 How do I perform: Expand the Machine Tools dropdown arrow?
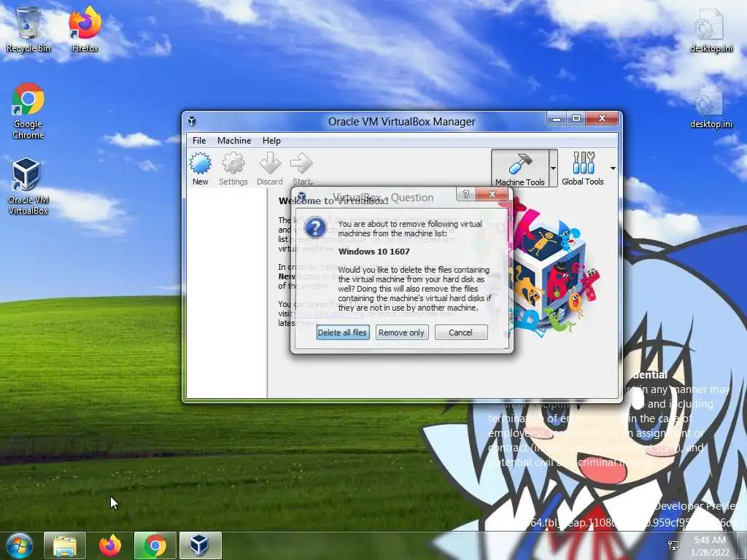coord(553,168)
